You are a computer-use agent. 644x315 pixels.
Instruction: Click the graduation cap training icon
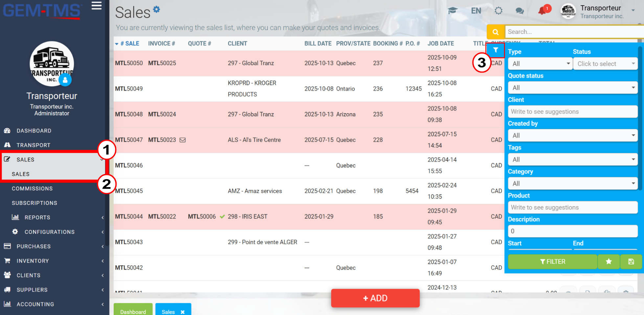pos(452,11)
